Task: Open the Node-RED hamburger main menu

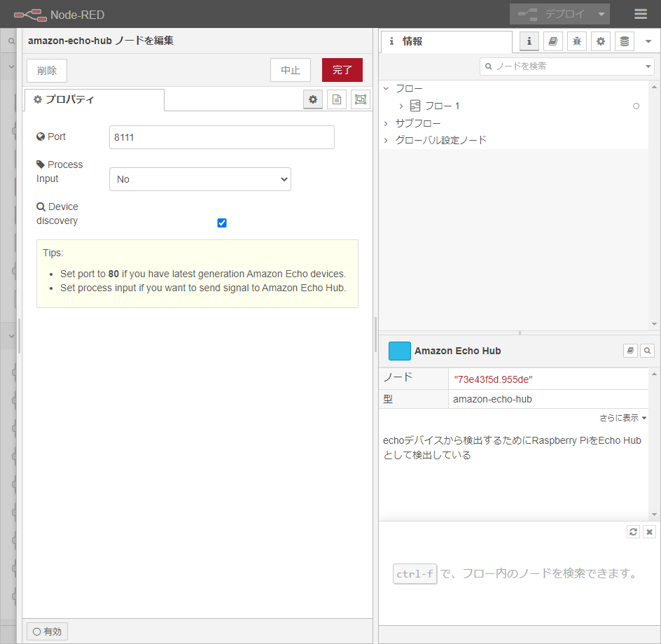Action: (640, 14)
